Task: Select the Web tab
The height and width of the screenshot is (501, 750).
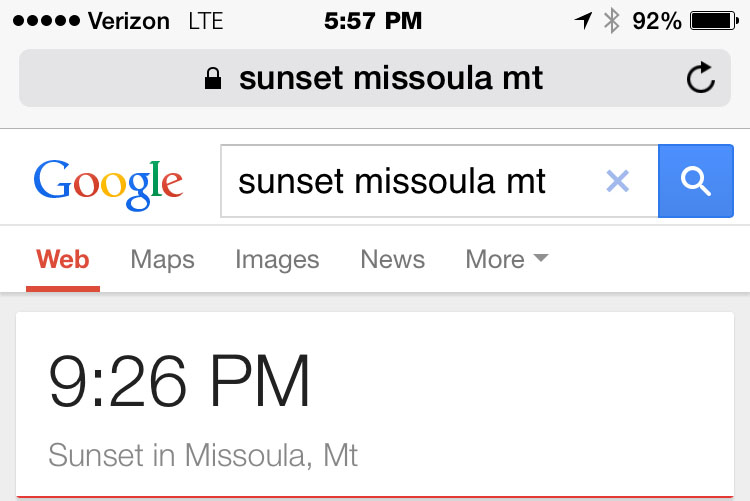Action: pos(63,260)
